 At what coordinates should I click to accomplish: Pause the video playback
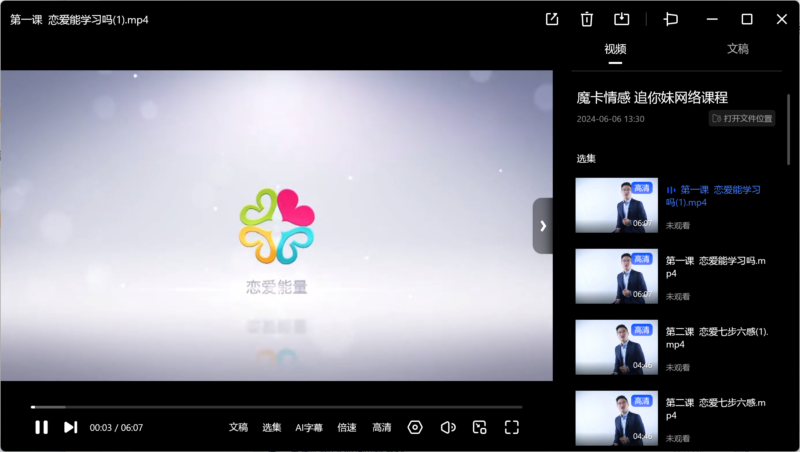click(41, 427)
